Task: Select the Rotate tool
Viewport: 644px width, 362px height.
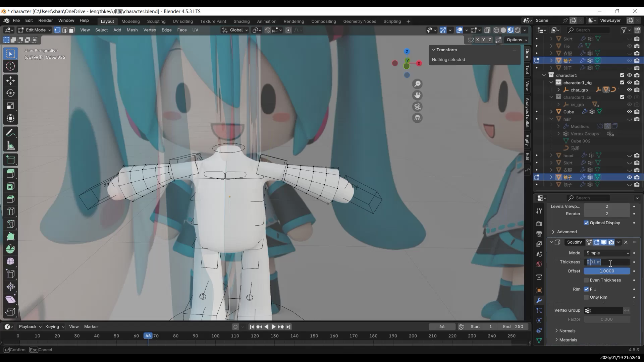Action: 10,93
